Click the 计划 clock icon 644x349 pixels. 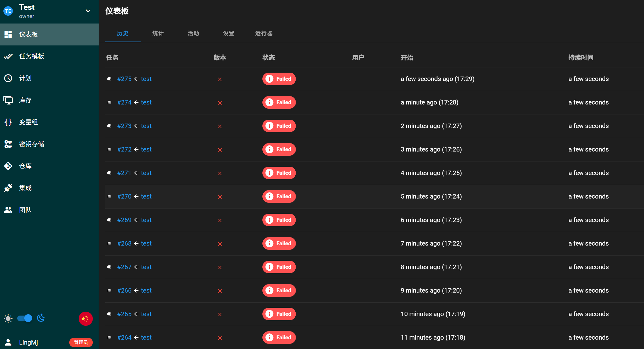(8, 78)
